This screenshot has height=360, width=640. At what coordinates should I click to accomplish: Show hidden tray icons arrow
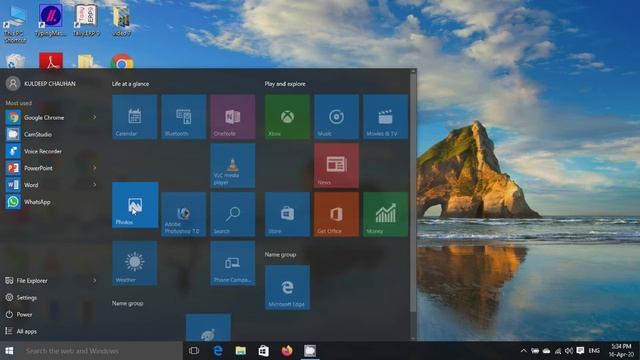click(x=523, y=351)
